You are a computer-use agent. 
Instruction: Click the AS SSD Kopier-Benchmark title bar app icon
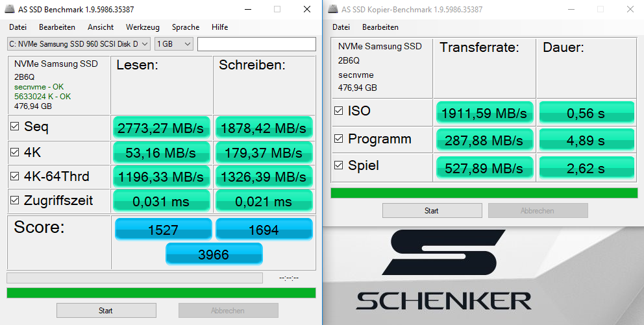[334, 9]
